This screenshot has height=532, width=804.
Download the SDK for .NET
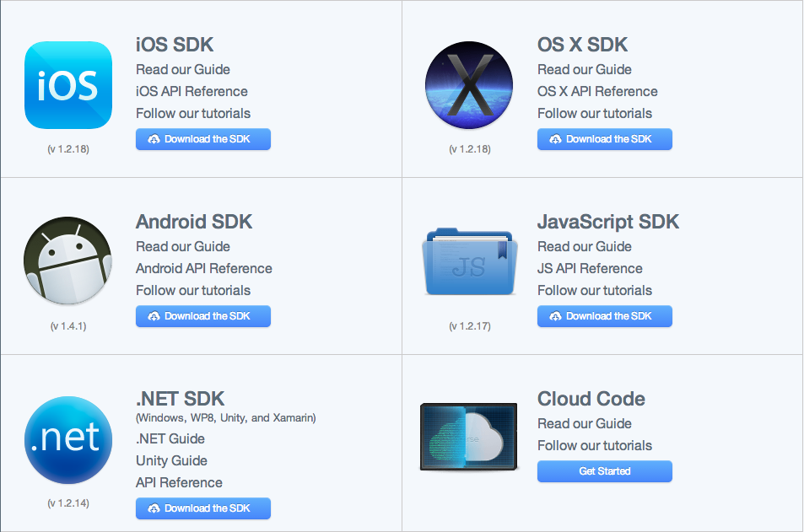click(x=203, y=508)
